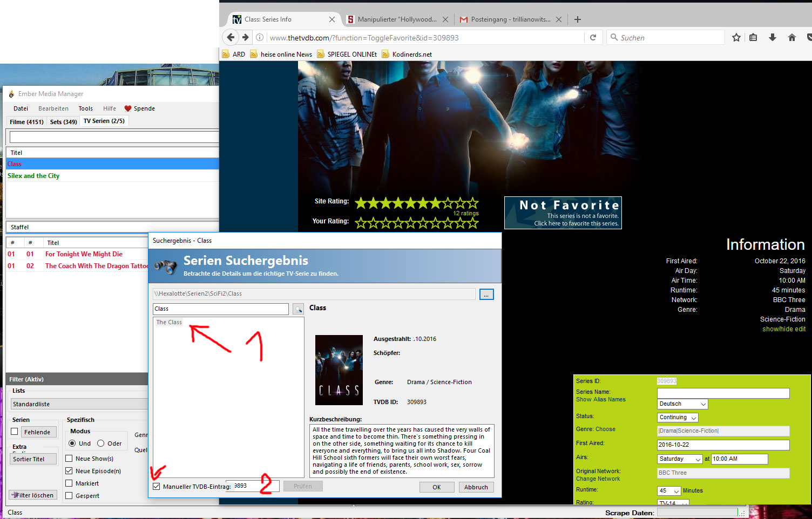Open the Airs day dropdown showing Saturday

680,459
